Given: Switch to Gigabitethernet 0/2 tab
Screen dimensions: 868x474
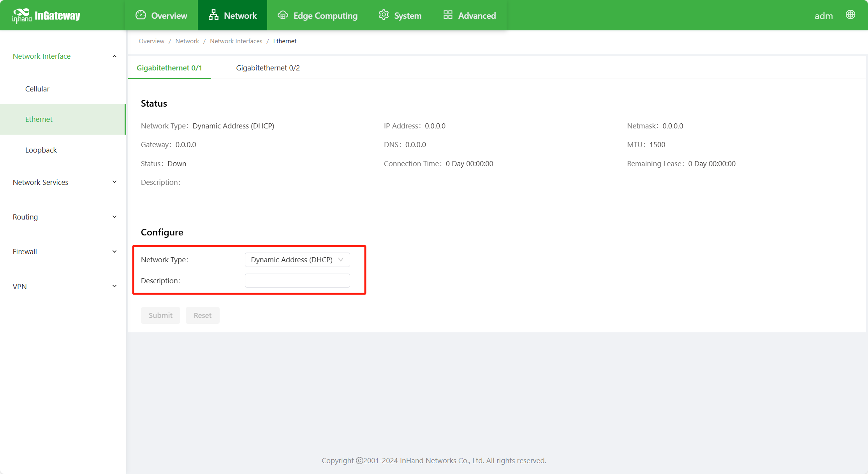Looking at the screenshot, I should (x=268, y=68).
